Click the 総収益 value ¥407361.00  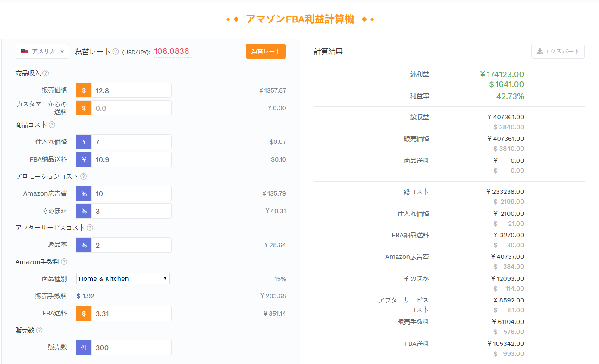point(505,117)
